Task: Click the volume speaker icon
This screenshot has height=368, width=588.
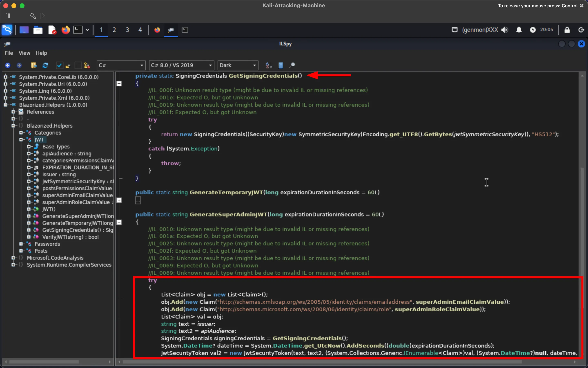Action: 505,30
